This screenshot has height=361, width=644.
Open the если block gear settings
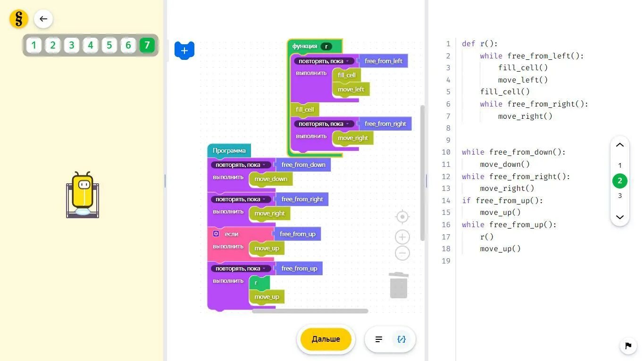coord(216,234)
